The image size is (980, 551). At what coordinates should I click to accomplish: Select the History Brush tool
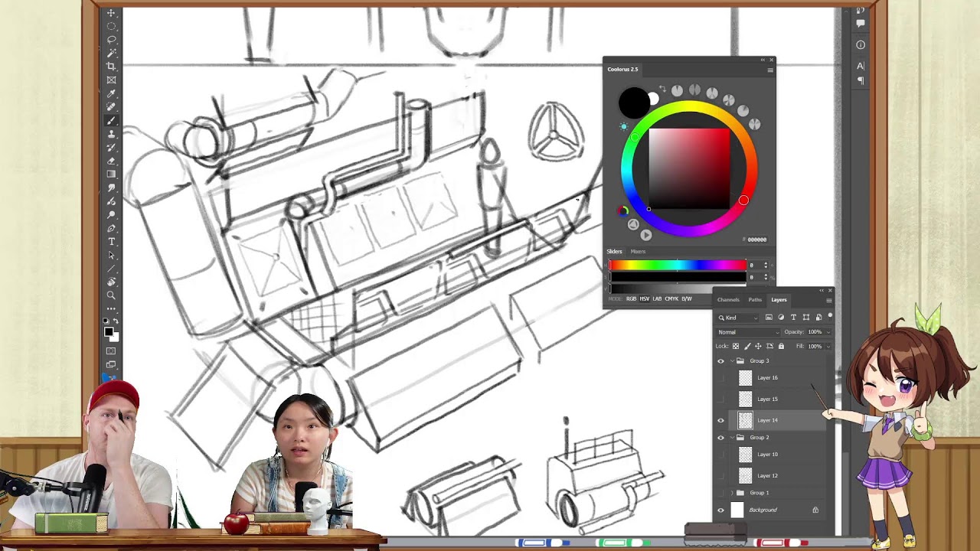pos(111,147)
